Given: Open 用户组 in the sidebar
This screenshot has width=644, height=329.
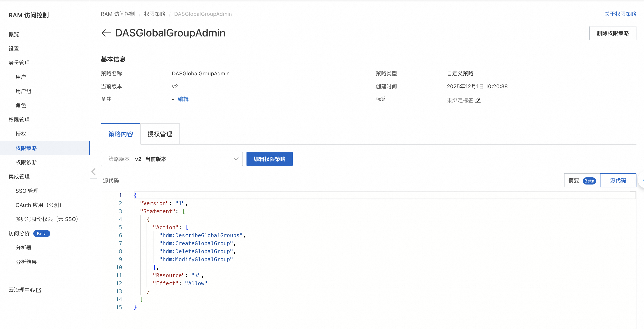Looking at the screenshot, I should (24, 91).
